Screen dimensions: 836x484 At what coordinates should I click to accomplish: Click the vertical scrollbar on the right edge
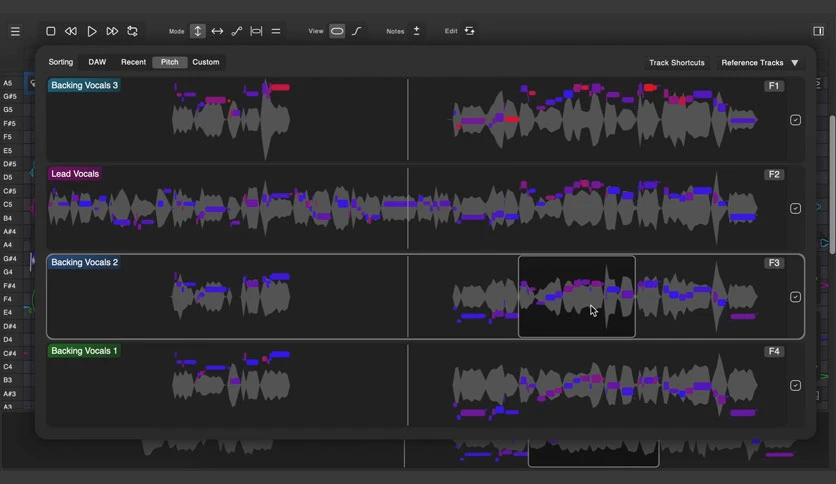(832, 187)
